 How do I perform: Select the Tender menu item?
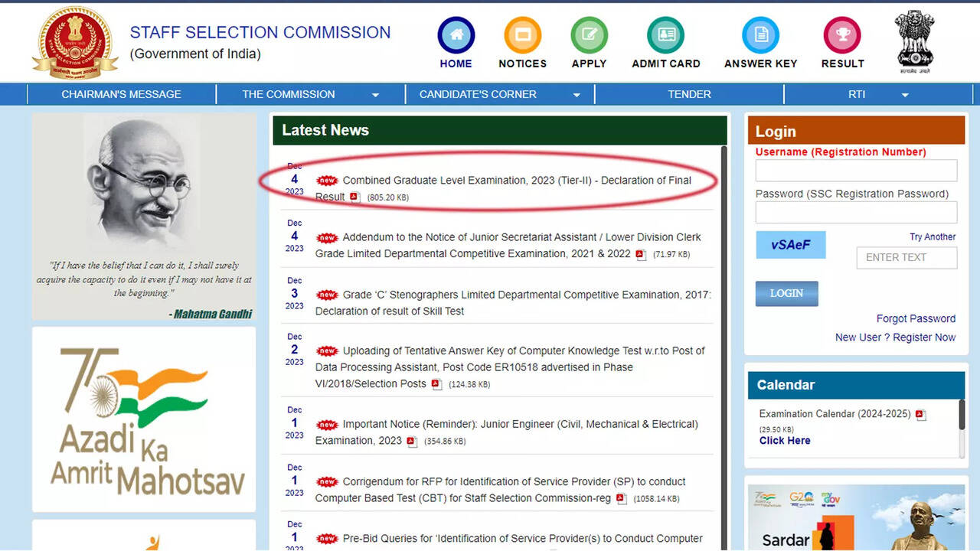(689, 94)
